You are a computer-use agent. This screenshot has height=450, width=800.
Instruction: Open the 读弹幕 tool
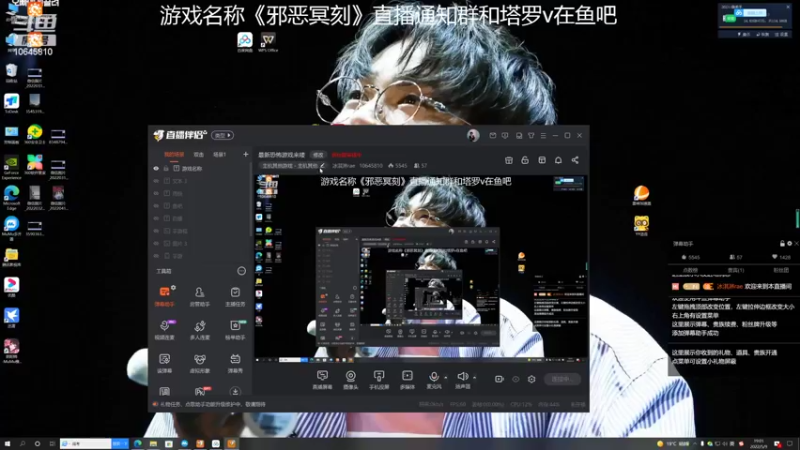(x=164, y=363)
